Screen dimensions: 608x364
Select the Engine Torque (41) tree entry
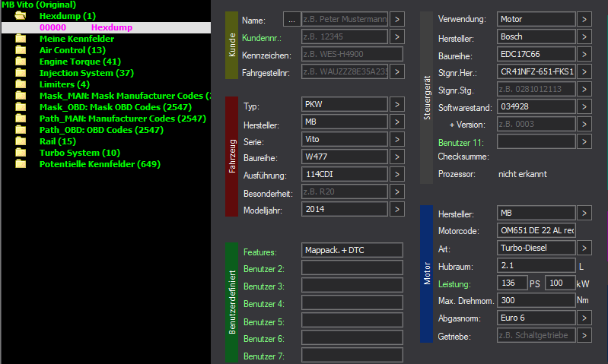click(x=80, y=62)
